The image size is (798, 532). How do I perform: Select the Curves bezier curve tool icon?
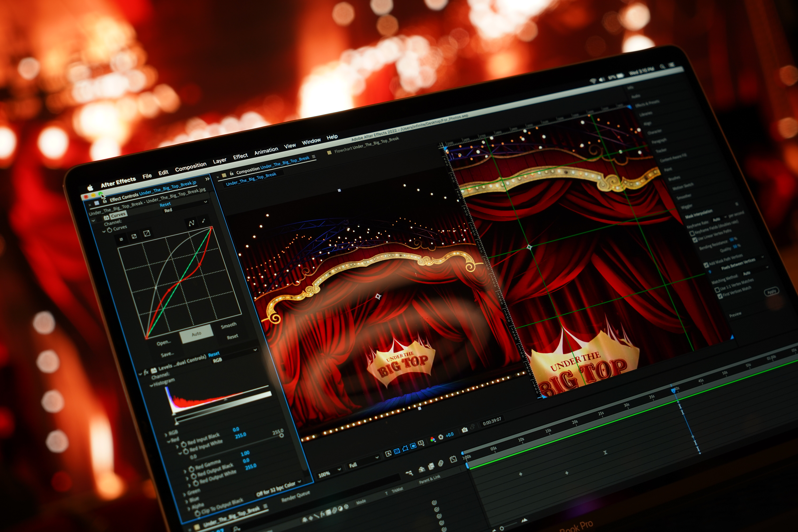[192, 223]
